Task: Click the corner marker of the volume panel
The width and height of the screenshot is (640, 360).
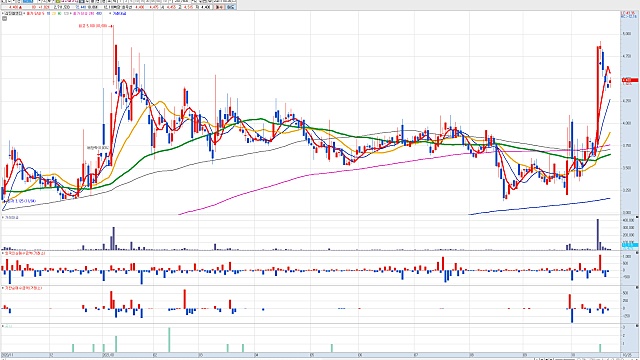Action: pyautogui.click(x=637, y=218)
